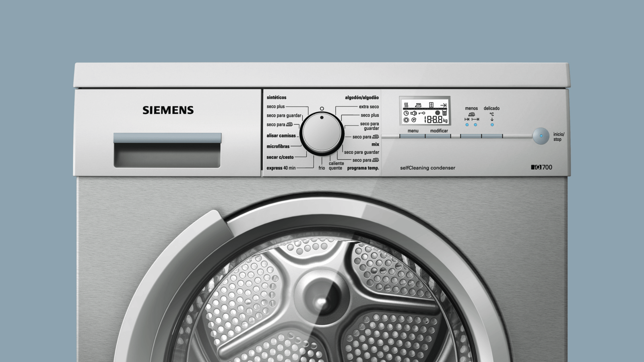Select algodón seco plus program label
644x362 pixels.
(369, 115)
